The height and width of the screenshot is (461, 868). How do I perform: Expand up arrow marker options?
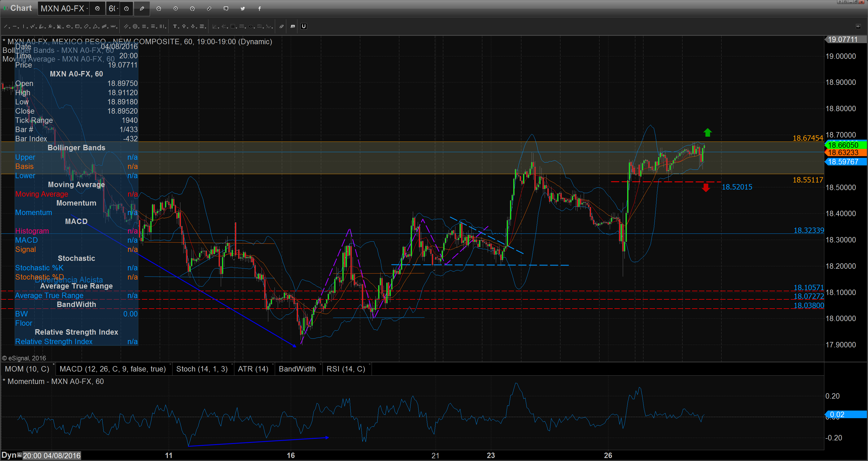click(188, 28)
